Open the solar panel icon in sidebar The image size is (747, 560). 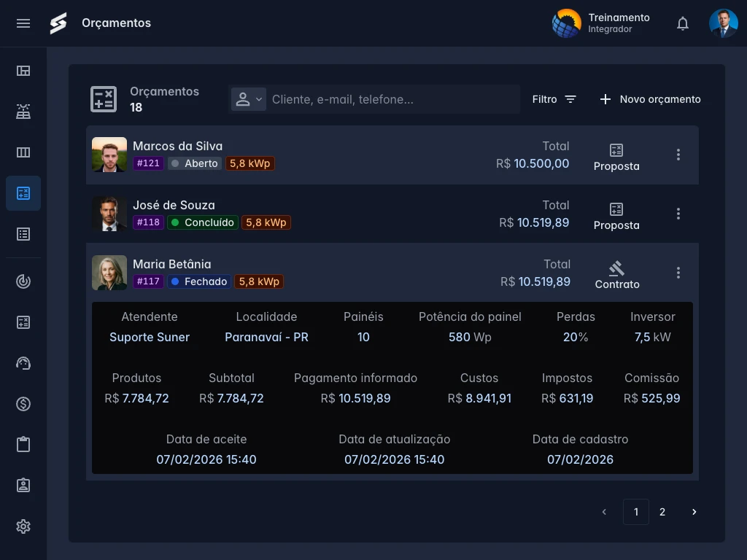point(23,112)
